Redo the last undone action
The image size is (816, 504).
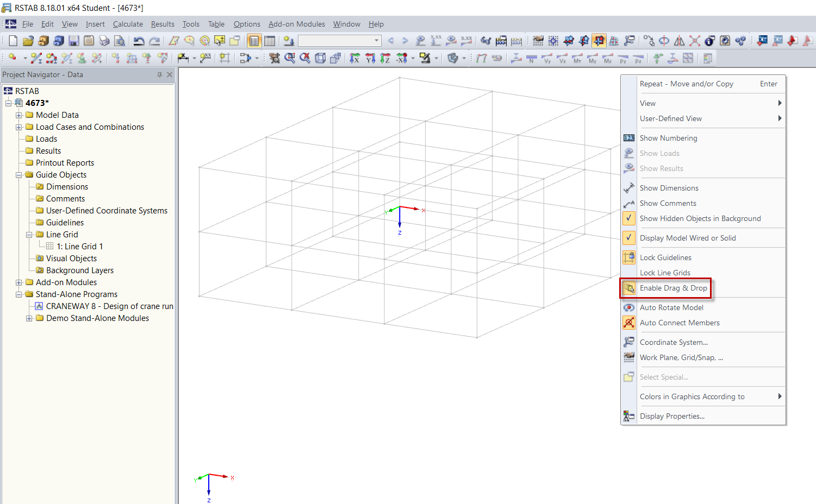pyautogui.click(x=154, y=41)
